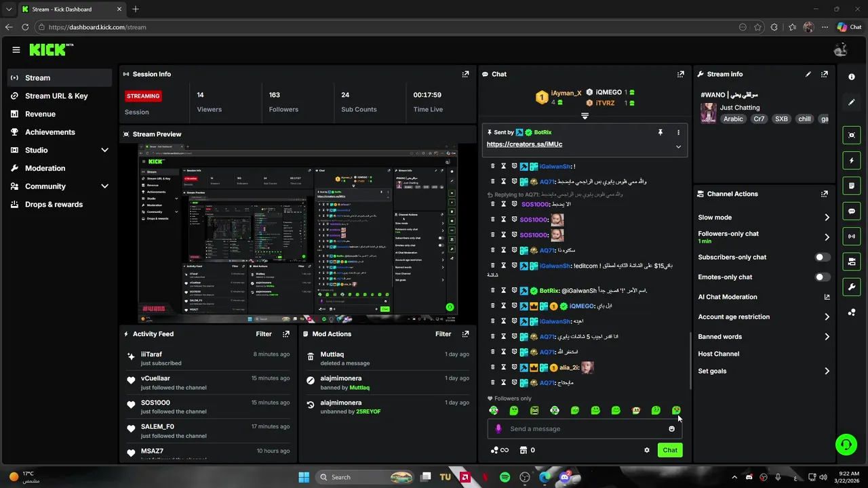Open the emoji picker in message box

point(672,428)
